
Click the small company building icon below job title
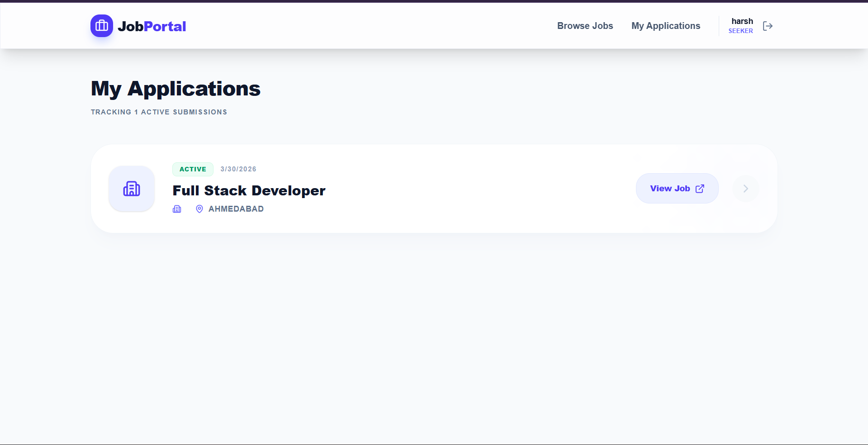[x=176, y=209]
